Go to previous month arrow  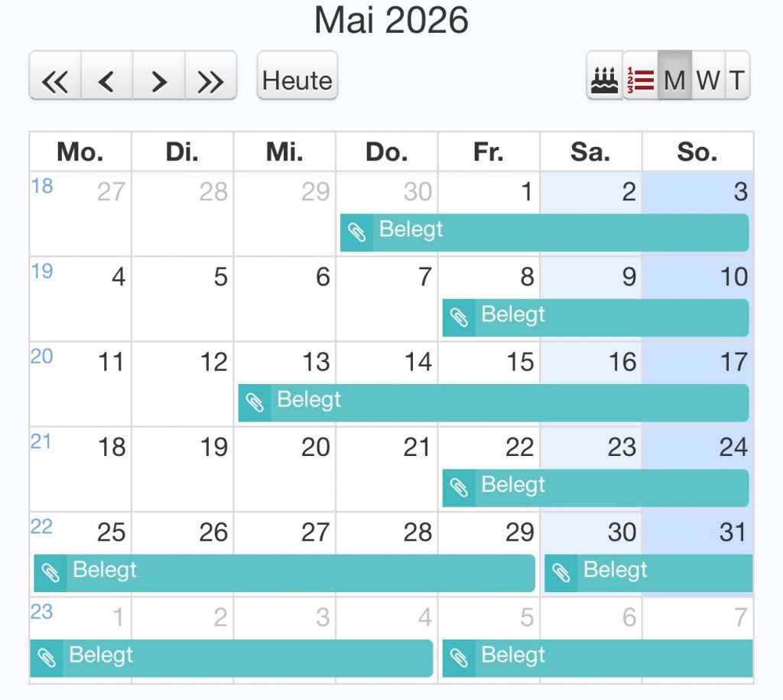point(107,81)
